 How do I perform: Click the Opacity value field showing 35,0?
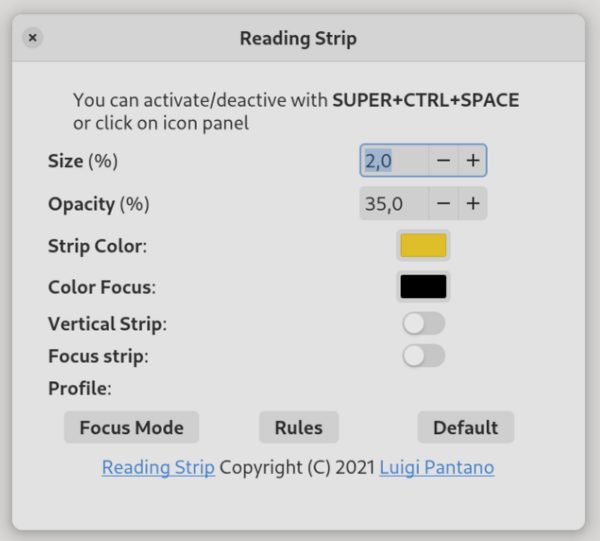(x=394, y=203)
